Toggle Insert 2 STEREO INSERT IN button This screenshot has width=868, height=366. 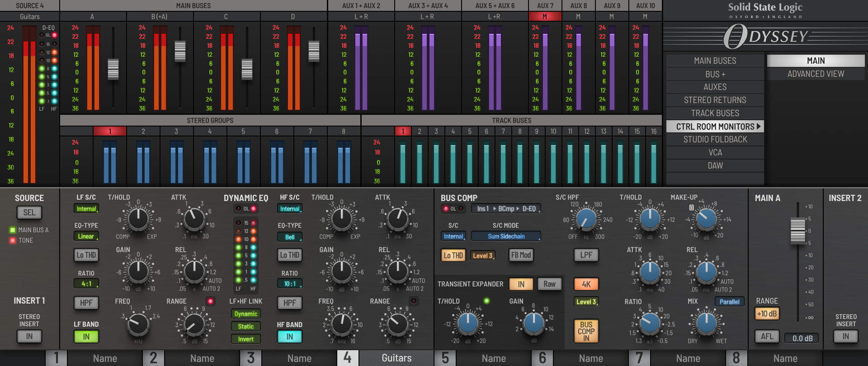(x=846, y=336)
